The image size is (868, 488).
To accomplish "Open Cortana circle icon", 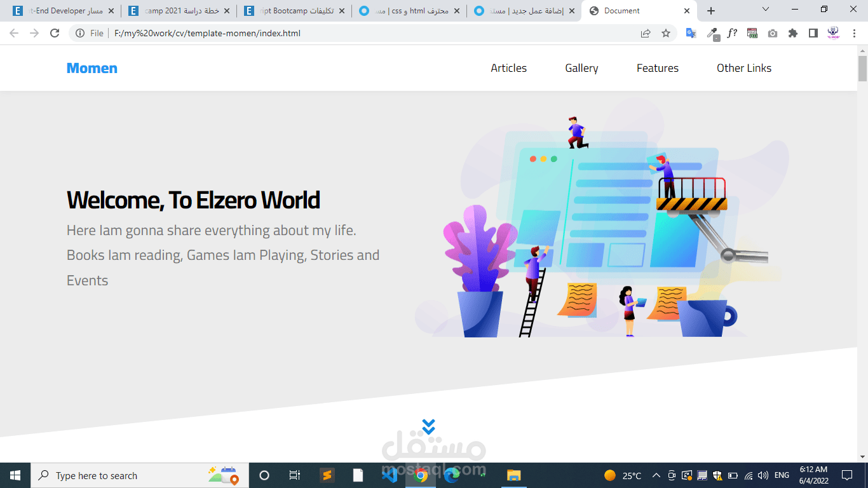I will pos(264,475).
